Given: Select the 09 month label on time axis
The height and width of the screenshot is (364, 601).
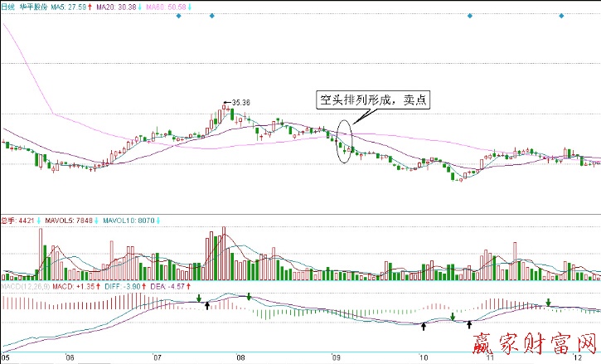Looking at the screenshot, I should 336,358.
